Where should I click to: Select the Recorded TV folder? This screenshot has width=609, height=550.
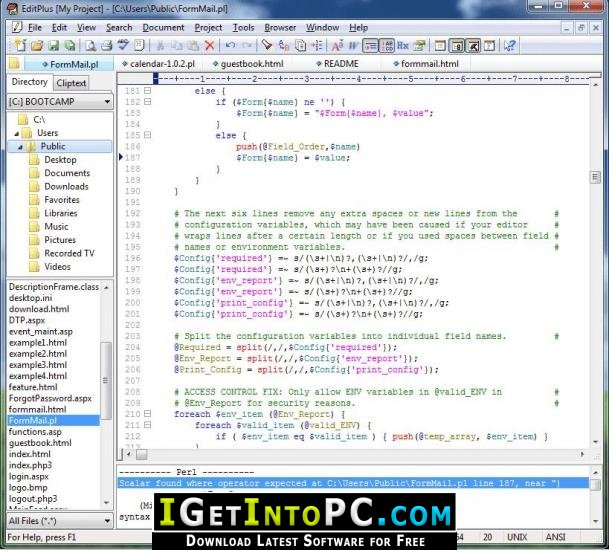[70, 253]
